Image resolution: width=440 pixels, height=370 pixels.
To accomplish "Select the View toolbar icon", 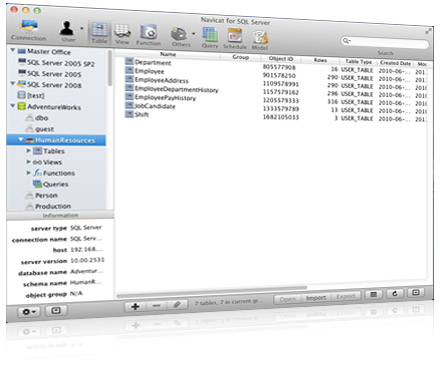I will tap(122, 34).
